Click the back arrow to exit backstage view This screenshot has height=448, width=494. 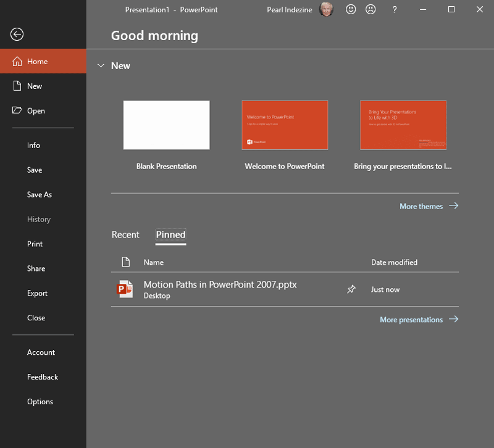[16, 35]
